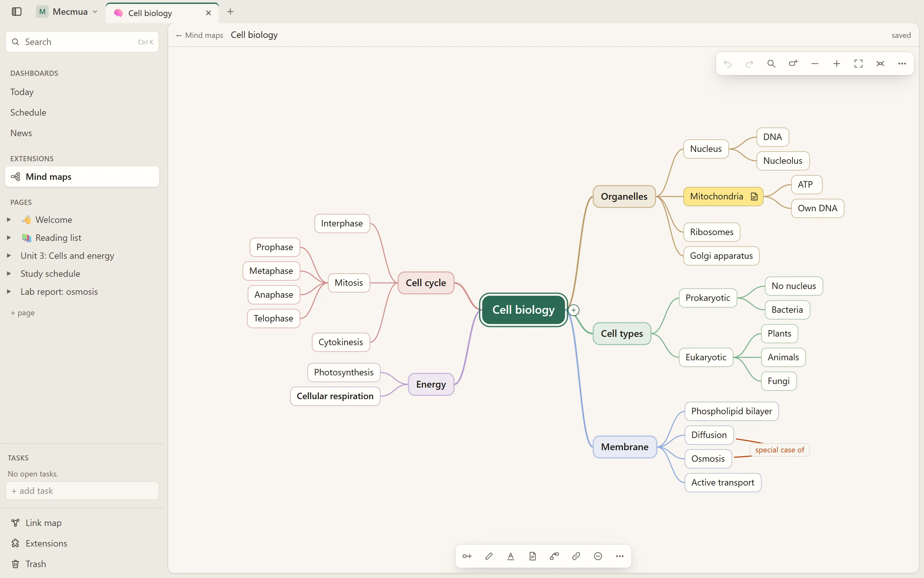Viewport: 924px width, 578px height.
Task: Click the redo icon in toolbar
Action: 749,64
